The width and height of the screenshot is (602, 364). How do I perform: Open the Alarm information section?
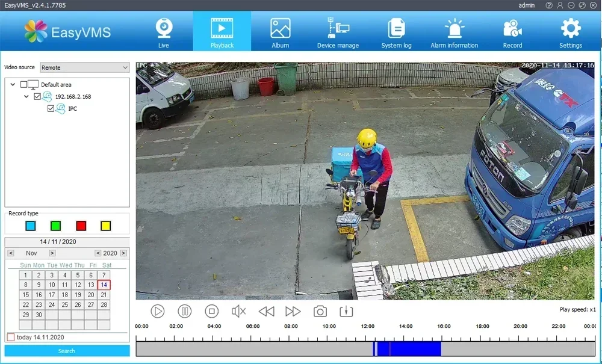click(x=454, y=33)
